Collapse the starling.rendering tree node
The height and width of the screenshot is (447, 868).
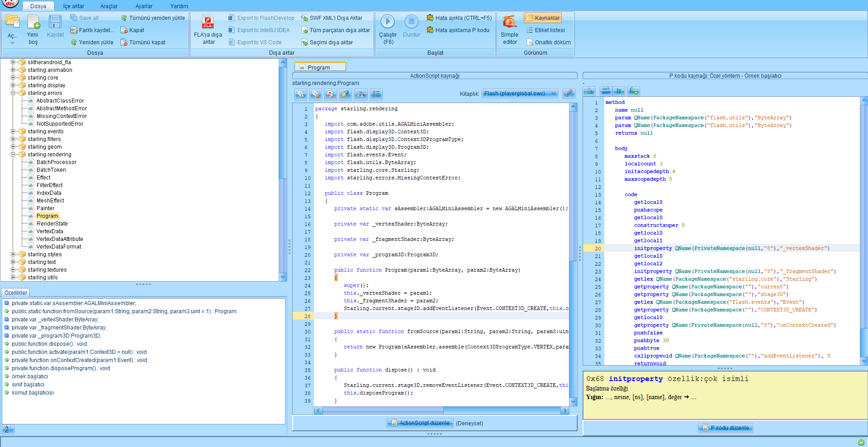point(13,155)
